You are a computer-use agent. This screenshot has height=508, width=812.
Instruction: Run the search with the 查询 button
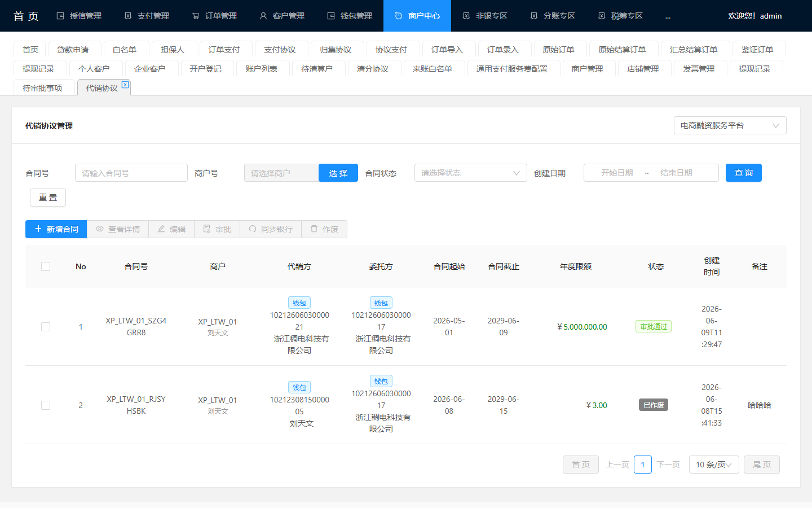tap(744, 173)
